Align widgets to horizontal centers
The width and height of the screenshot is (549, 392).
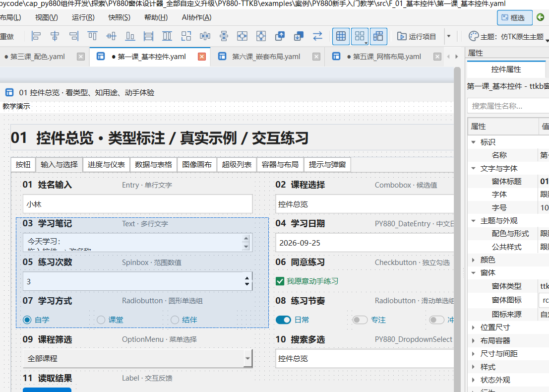55,36
